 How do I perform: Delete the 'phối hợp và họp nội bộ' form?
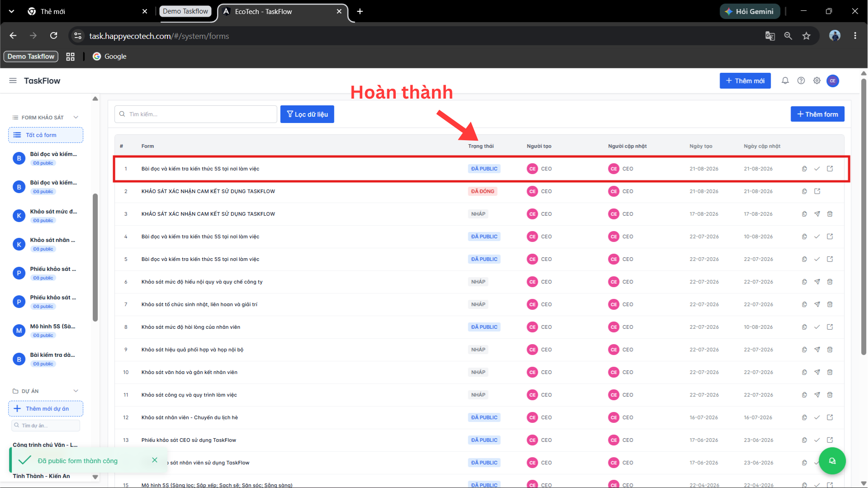coord(830,350)
